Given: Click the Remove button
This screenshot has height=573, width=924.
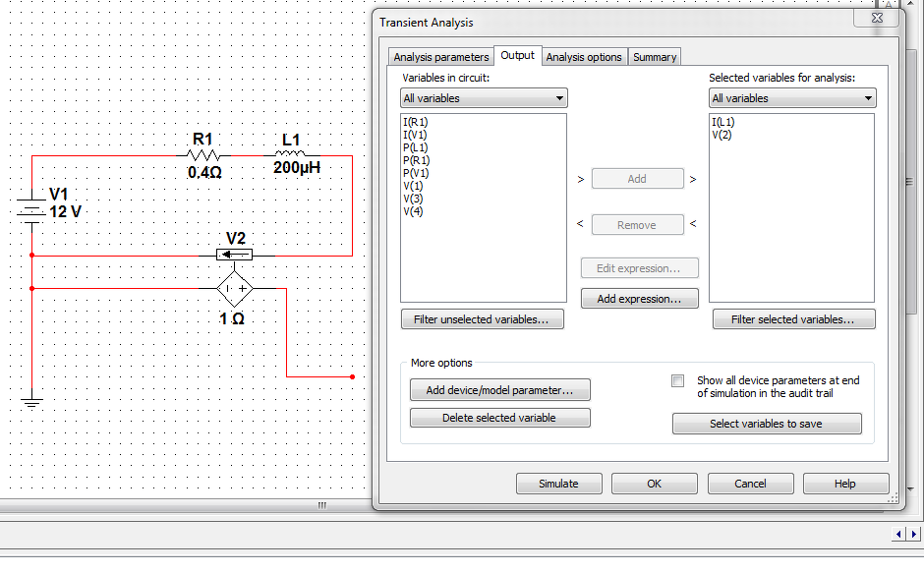Looking at the screenshot, I should 637,225.
